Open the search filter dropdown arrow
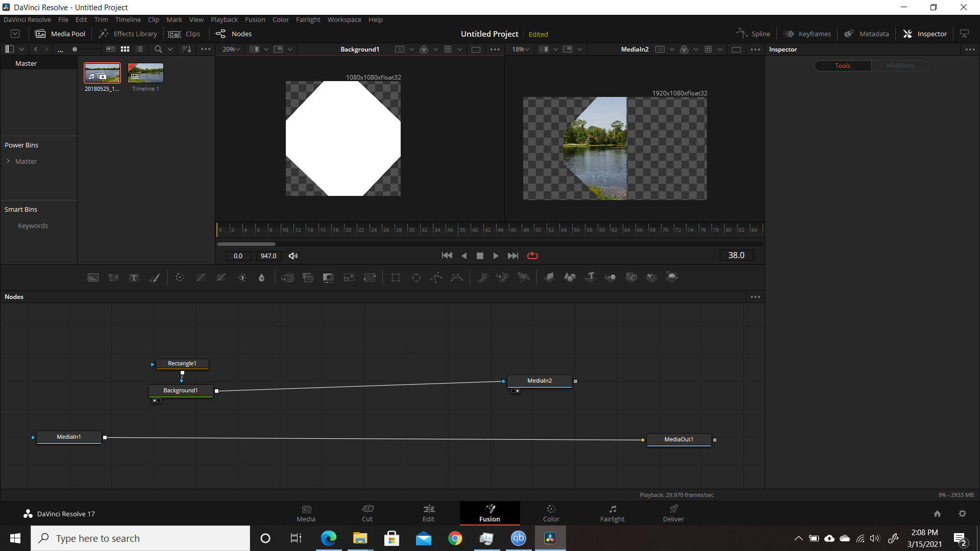The image size is (980, 551). tap(170, 49)
